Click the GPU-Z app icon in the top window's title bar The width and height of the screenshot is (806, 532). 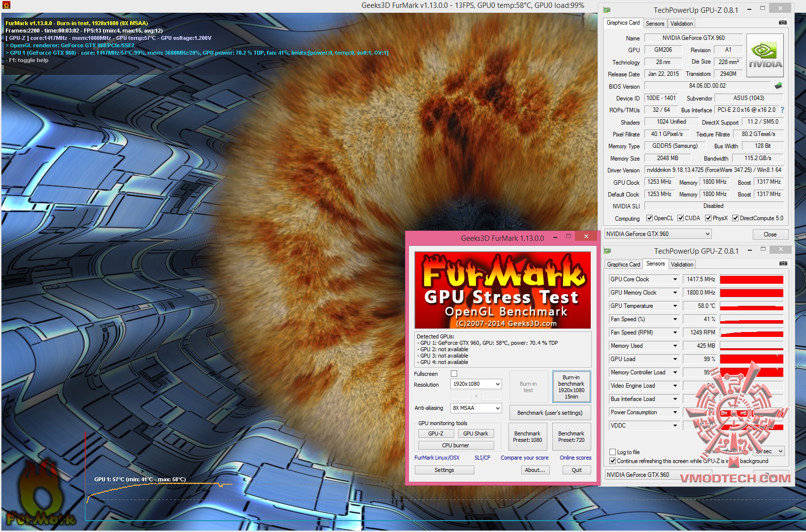[x=607, y=10]
